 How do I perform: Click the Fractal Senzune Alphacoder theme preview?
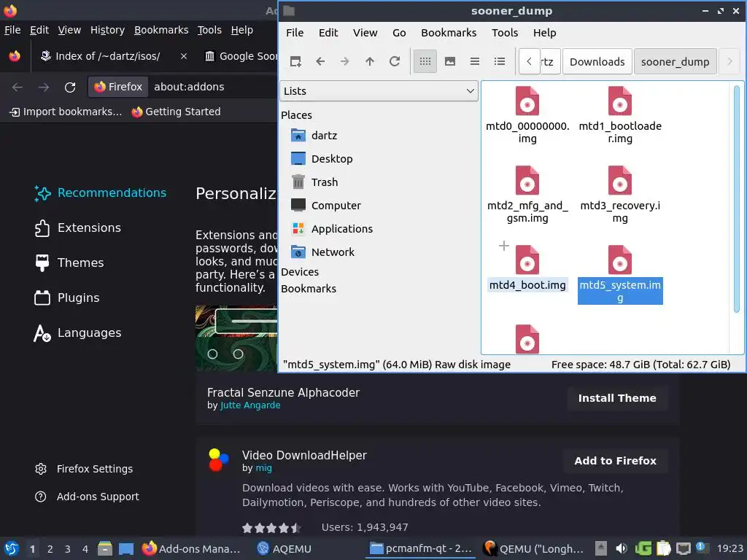tap(236, 338)
